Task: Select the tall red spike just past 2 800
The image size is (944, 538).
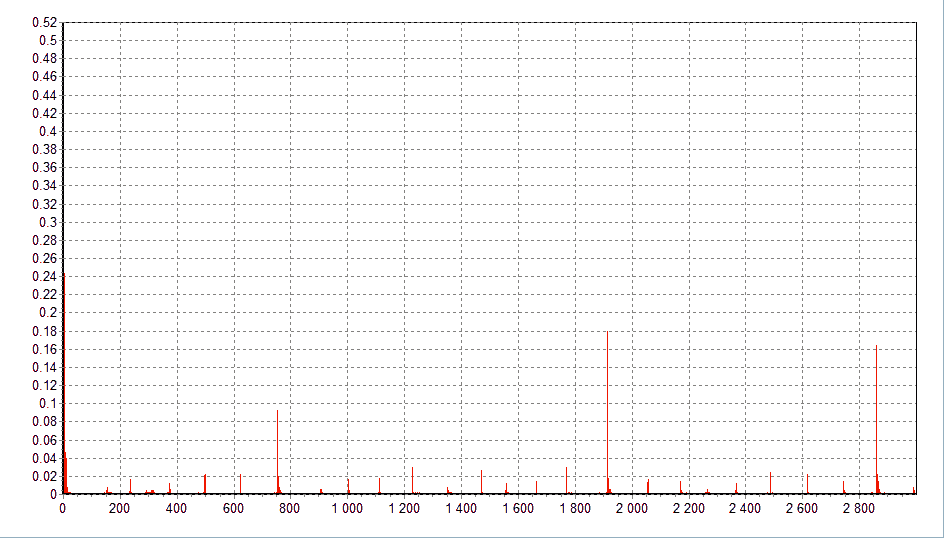Action: [876, 420]
